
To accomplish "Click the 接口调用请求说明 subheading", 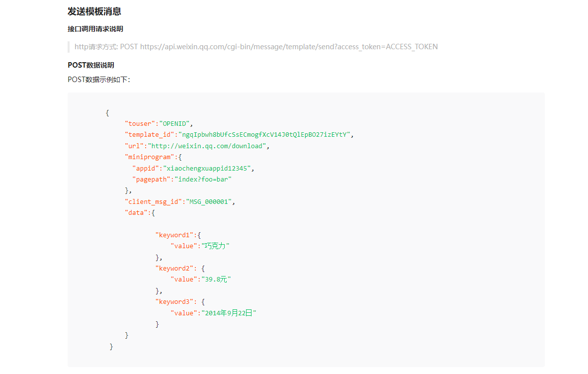I will (95, 29).
